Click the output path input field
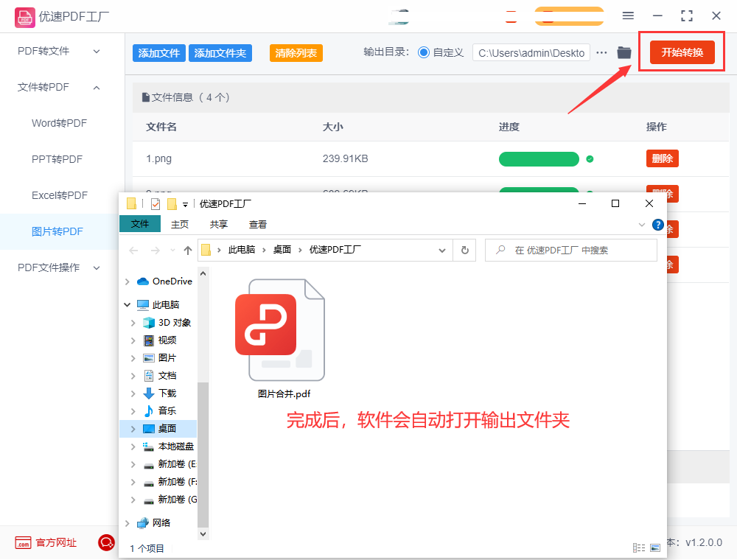The image size is (737, 560). [531, 53]
